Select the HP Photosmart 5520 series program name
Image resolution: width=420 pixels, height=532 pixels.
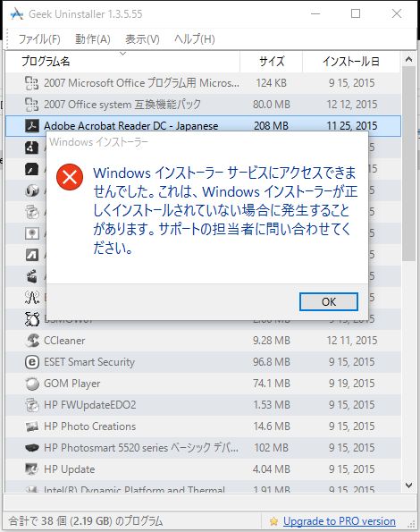point(141,448)
